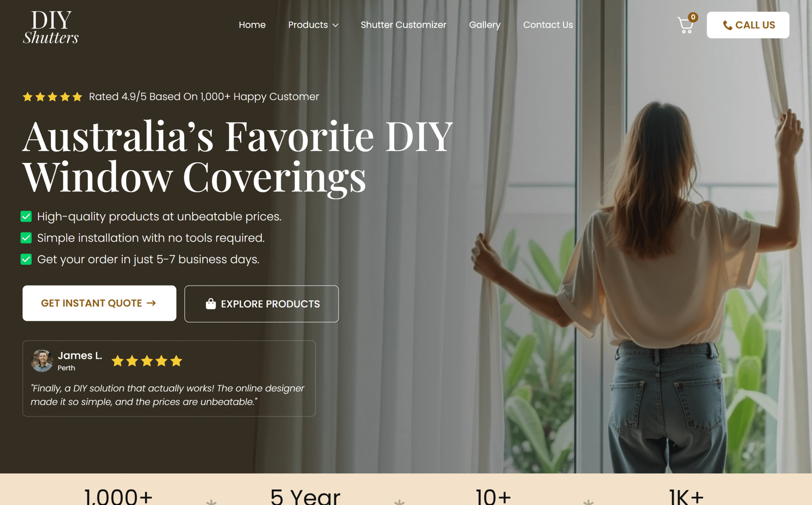
Task: Click the green check beside Simple installation
Action: pyautogui.click(x=26, y=238)
